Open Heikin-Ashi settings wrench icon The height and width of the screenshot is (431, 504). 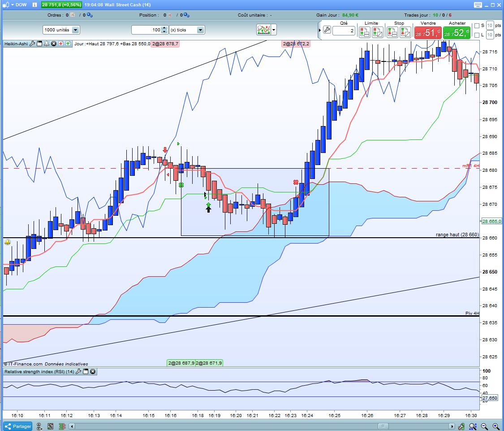pos(32,44)
